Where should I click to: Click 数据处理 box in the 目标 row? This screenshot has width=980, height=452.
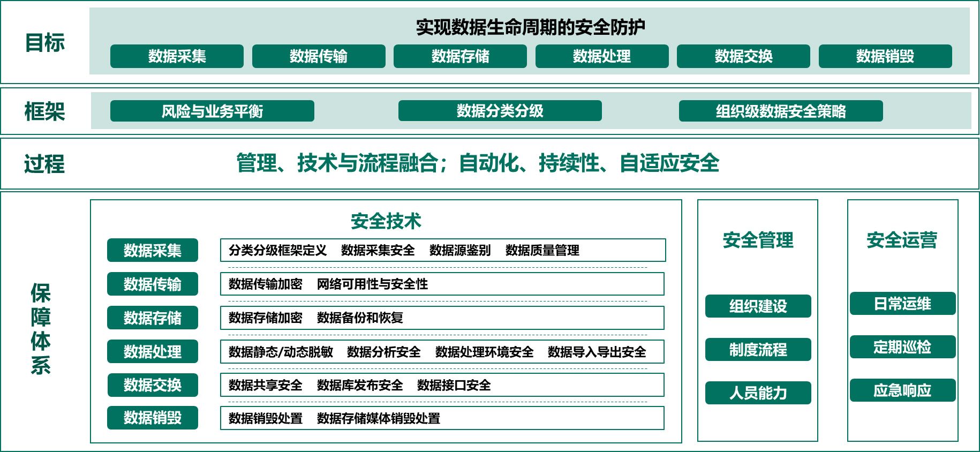[602, 56]
